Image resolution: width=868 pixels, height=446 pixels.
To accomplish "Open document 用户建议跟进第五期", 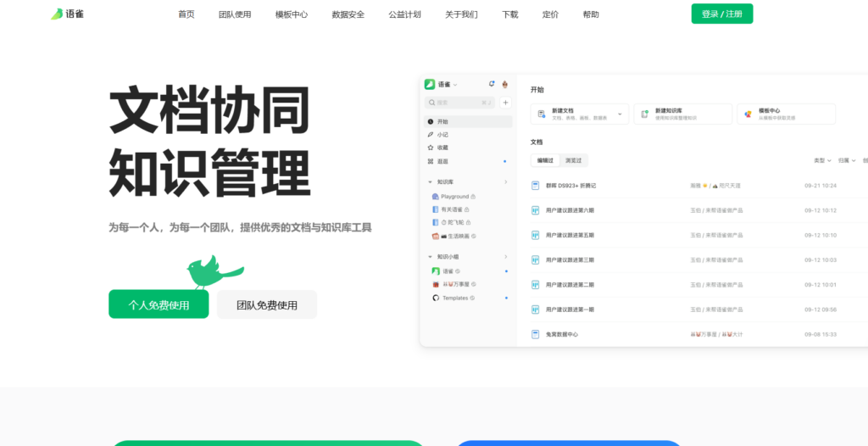I will coord(570,235).
